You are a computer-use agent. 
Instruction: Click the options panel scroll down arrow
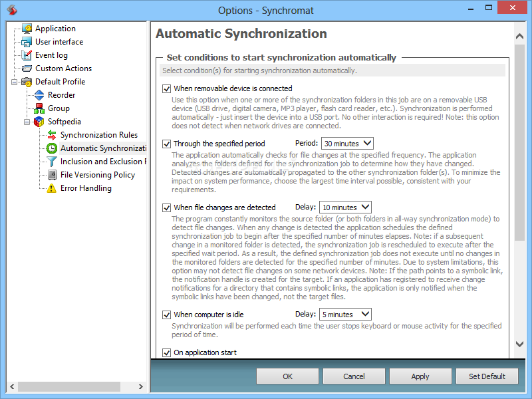pos(519,344)
